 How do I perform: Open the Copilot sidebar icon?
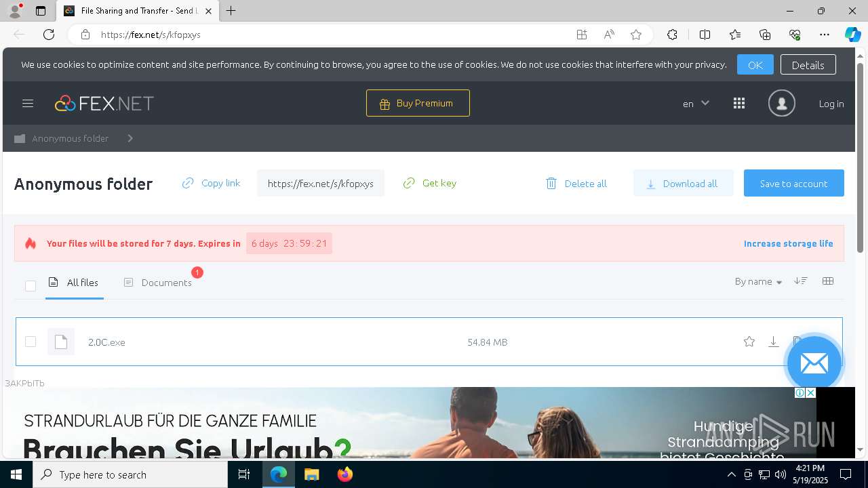click(852, 35)
